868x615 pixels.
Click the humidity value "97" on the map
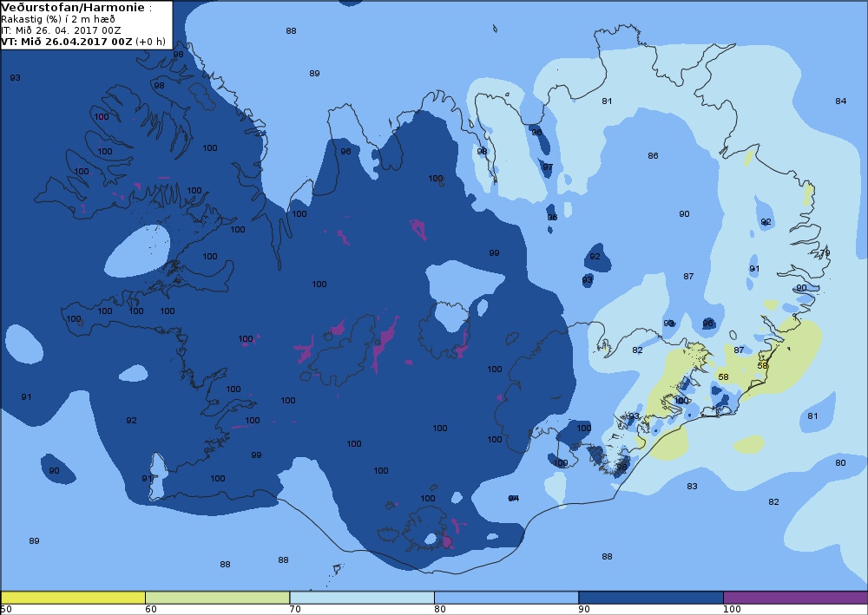coord(548,167)
